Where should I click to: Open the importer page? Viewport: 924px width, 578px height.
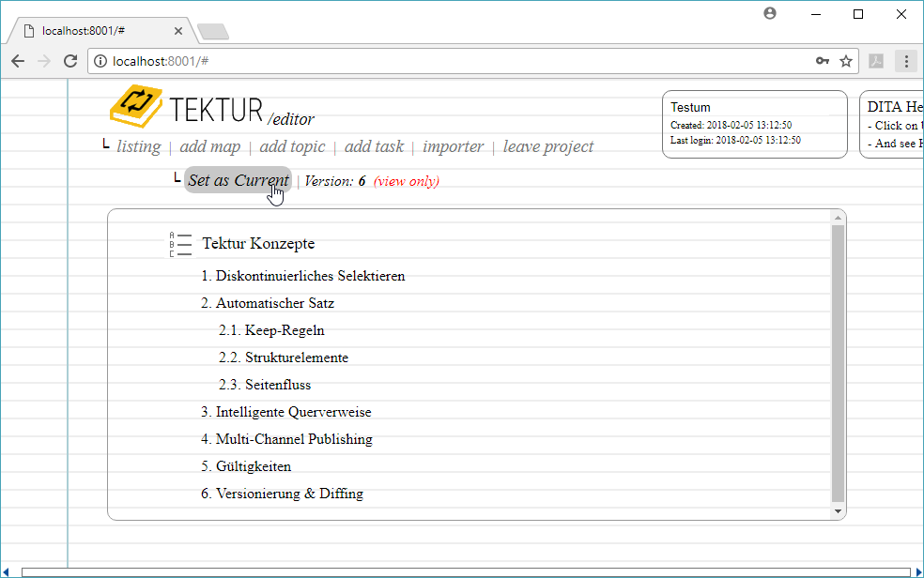(x=453, y=146)
